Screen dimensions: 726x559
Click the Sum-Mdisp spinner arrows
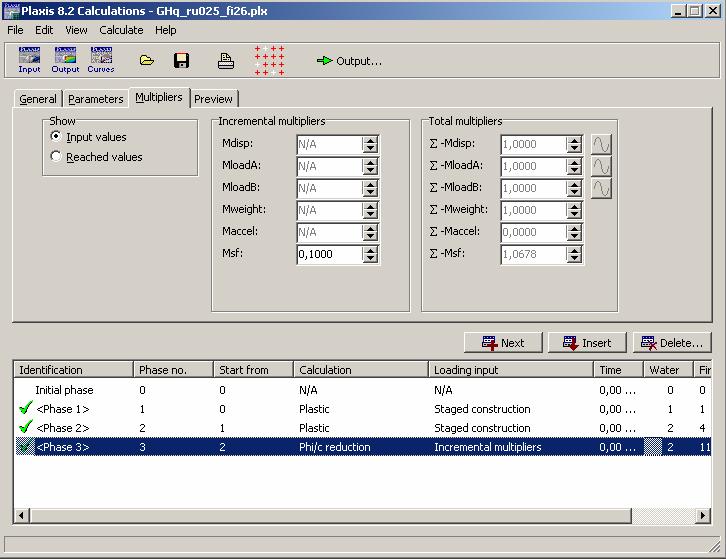(574, 144)
